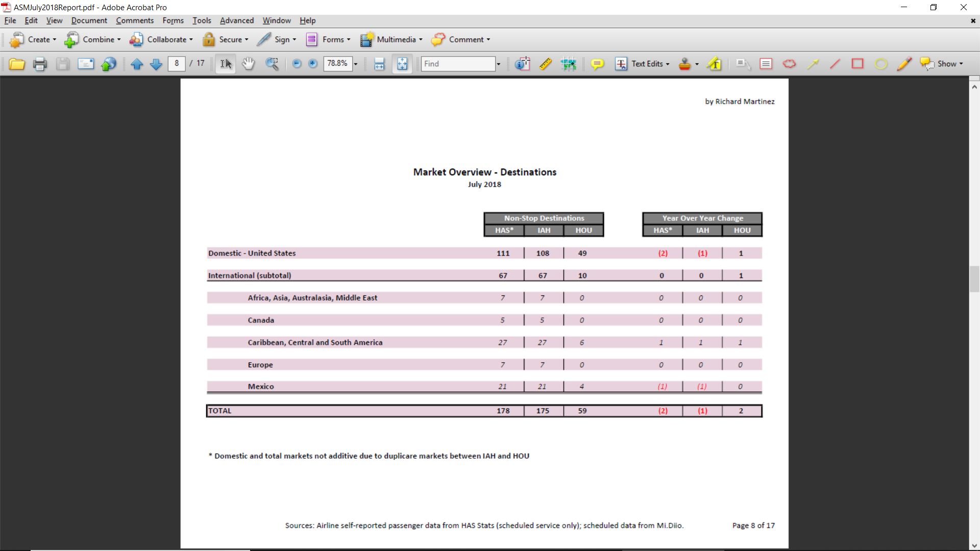Open a file with the folder icon
The height and width of the screenshot is (551, 980).
pos(17,64)
